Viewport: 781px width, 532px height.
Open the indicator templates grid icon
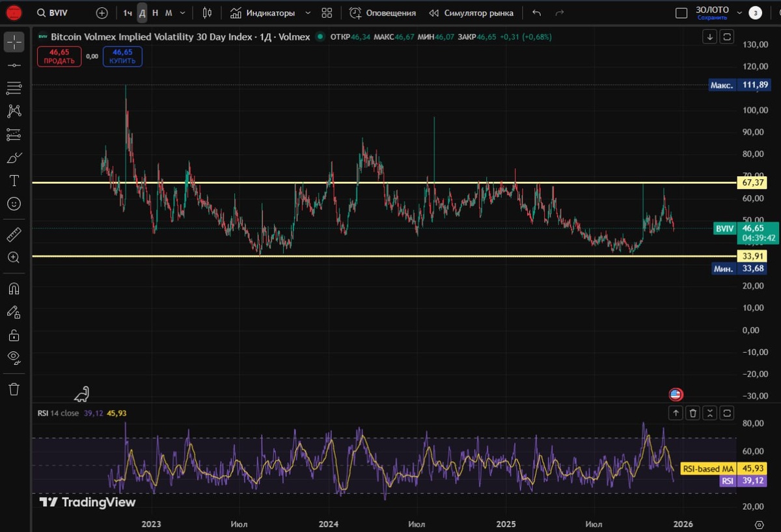tap(327, 13)
